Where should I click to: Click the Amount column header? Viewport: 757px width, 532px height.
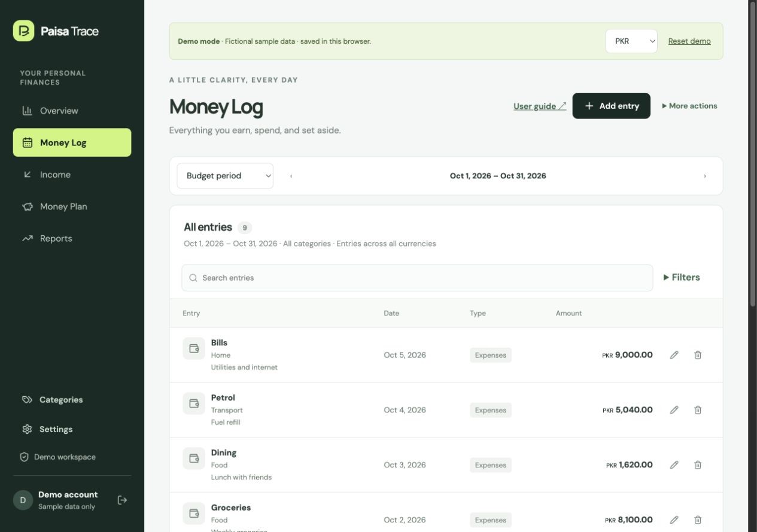(x=568, y=313)
